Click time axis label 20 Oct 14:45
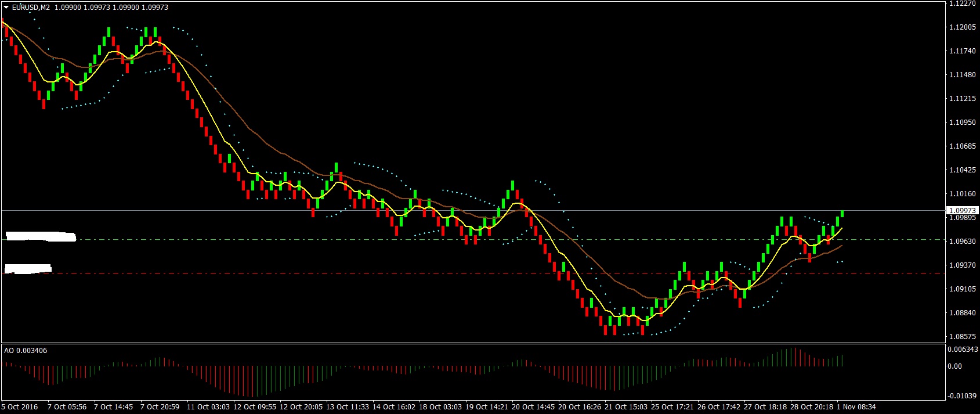Viewport: 980px width, 414px height. (533, 407)
